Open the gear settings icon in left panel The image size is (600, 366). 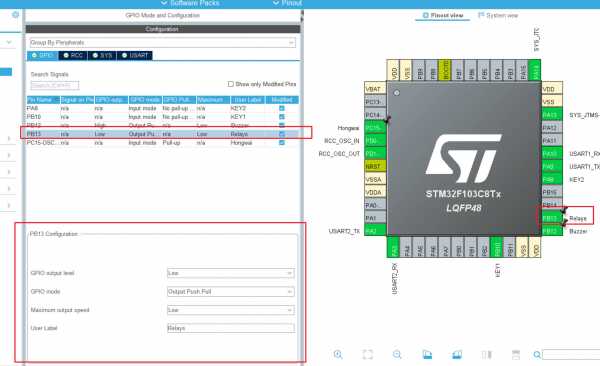click(15, 15)
